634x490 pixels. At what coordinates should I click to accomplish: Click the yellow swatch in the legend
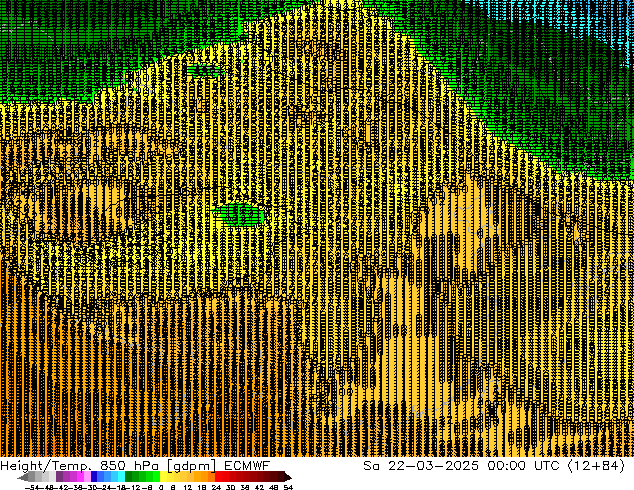point(163,477)
